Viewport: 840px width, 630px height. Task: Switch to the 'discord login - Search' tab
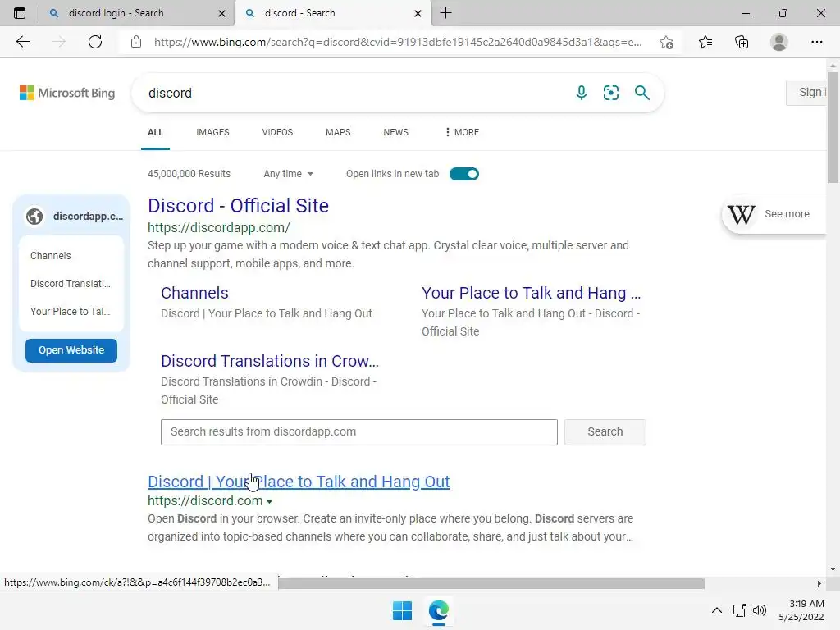136,13
